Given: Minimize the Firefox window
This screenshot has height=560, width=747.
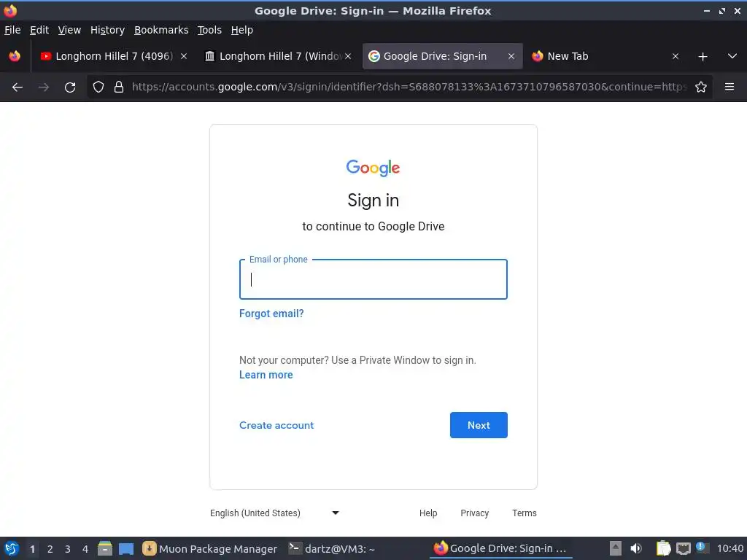Looking at the screenshot, I should pyautogui.click(x=707, y=10).
